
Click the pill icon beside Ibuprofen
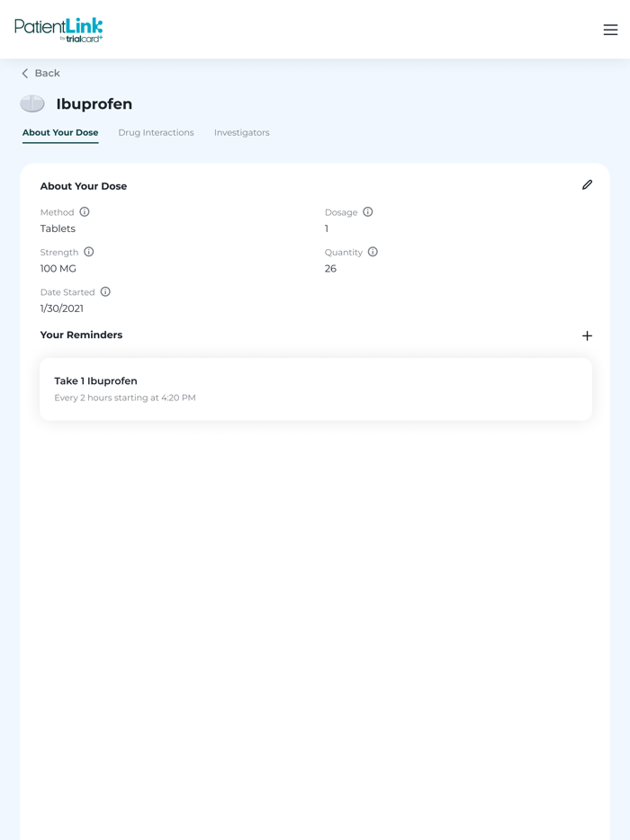pos(32,103)
